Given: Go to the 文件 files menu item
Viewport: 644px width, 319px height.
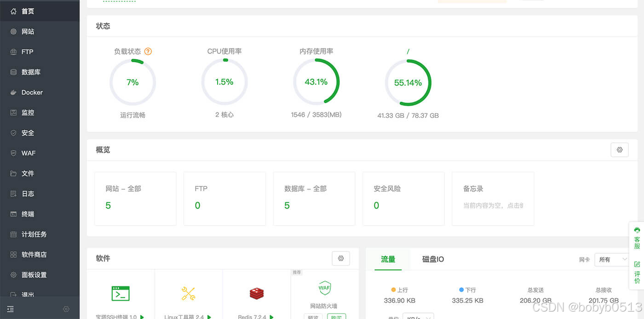Looking at the screenshot, I should 40,173.
